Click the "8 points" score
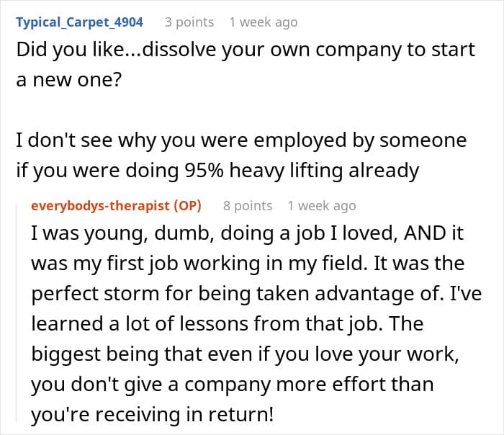This screenshot has height=435, width=504. click(x=248, y=206)
